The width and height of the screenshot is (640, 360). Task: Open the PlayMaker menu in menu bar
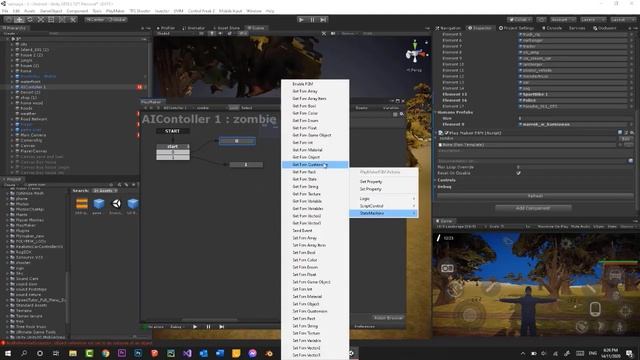tap(116, 11)
